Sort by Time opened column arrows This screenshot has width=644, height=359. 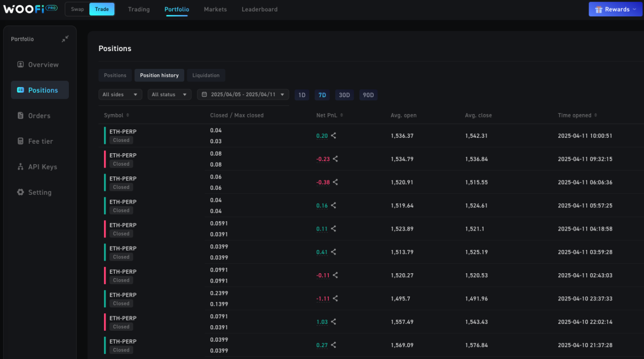[596, 115]
